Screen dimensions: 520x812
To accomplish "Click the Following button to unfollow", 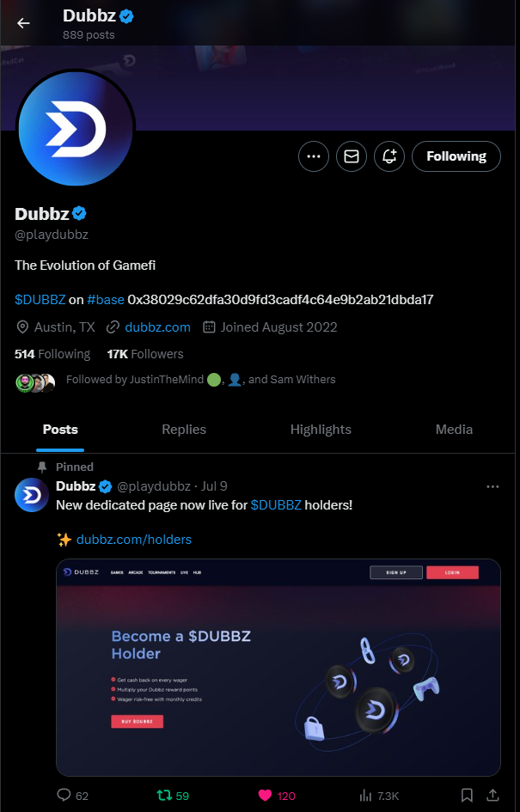I will click(x=456, y=156).
